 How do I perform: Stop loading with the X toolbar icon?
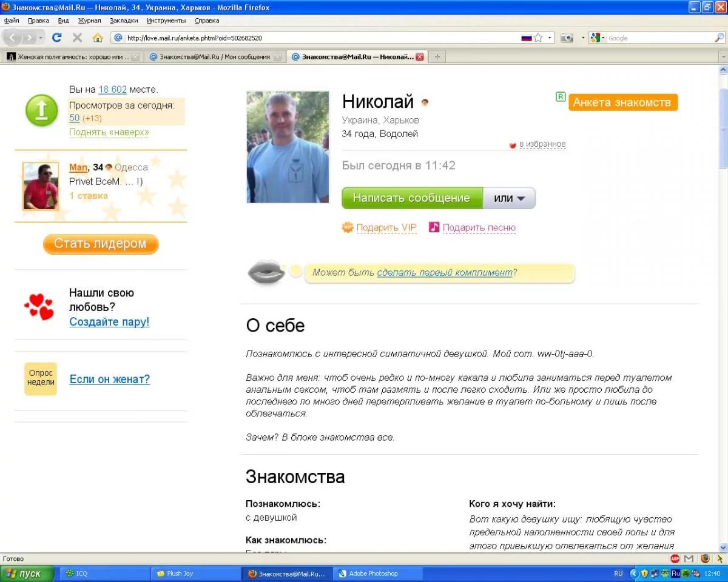tap(77, 38)
